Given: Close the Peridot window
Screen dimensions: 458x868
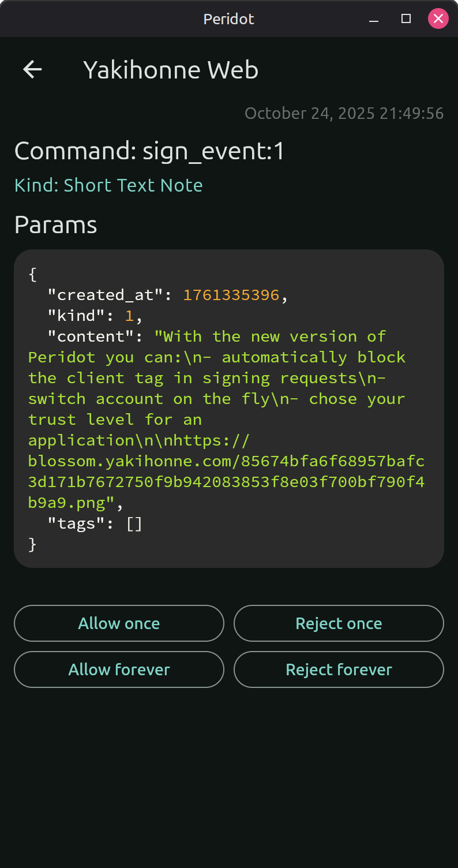Looking at the screenshot, I should tap(438, 19).
